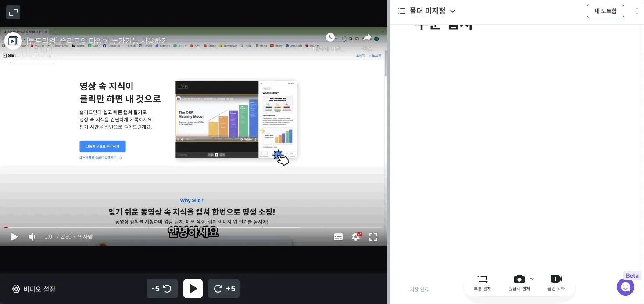Open the Slid channel avatar on the video
This screenshot has width=644, height=304.
[13, 41]
